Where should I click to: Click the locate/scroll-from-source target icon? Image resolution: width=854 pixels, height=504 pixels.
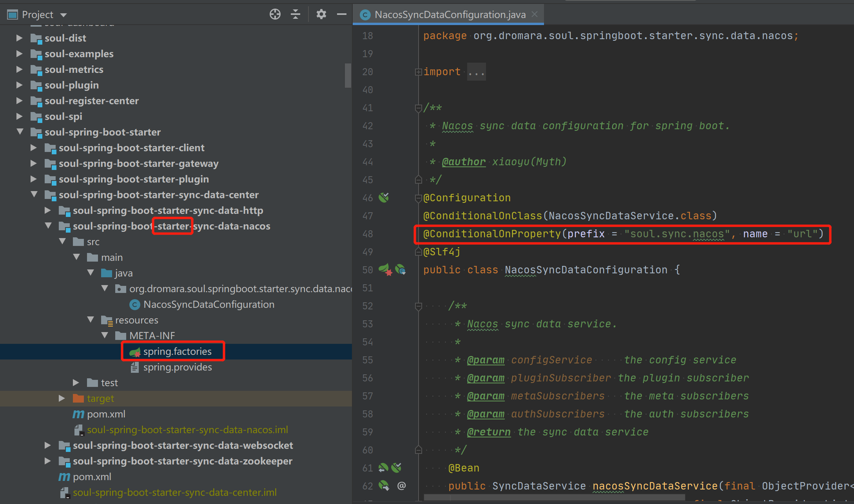275,14
